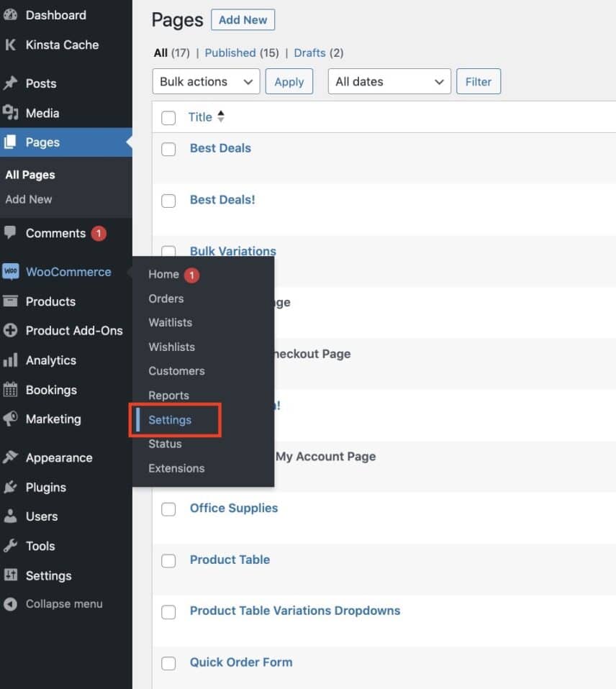Image resolution: width=616 pixels, height=689 pixels.
Task: Select all pages with header checkbox
Action: [168, 117]
